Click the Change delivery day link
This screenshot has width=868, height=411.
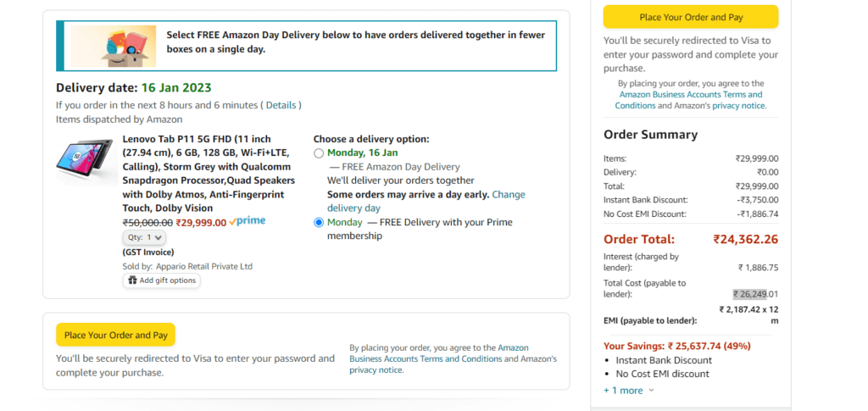click(426, 202)
